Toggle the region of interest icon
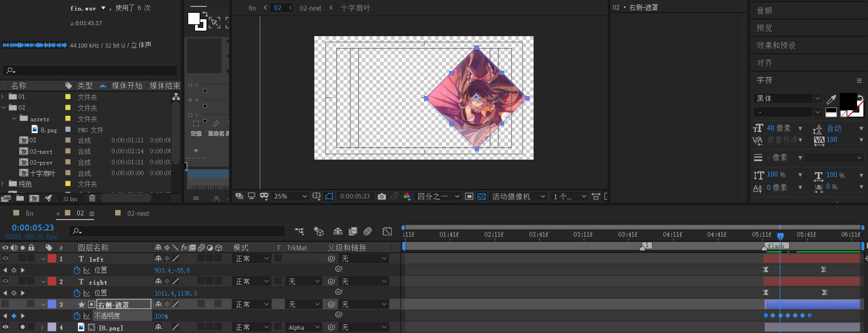The image size is (868, 333). coord(469,196)
